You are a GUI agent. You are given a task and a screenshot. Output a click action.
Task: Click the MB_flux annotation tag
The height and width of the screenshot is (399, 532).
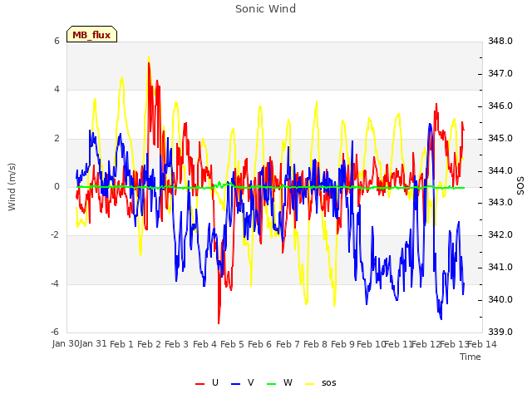(x=91, y=34)
